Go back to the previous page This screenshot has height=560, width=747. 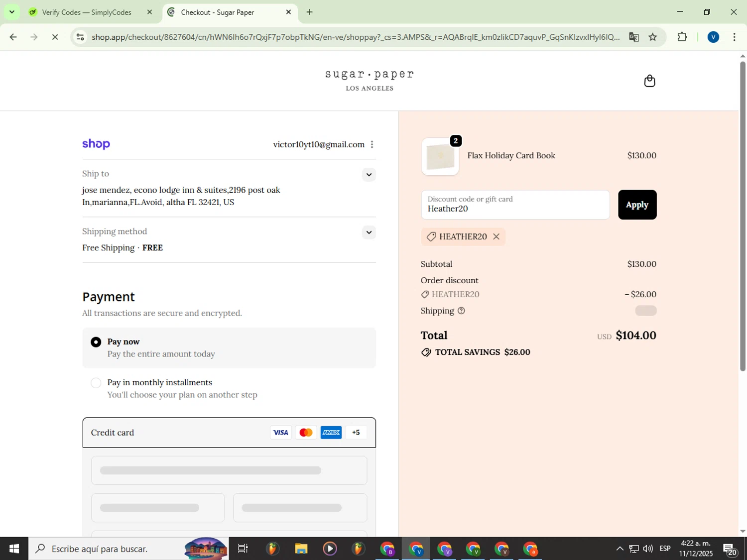(x=13, y=37)
